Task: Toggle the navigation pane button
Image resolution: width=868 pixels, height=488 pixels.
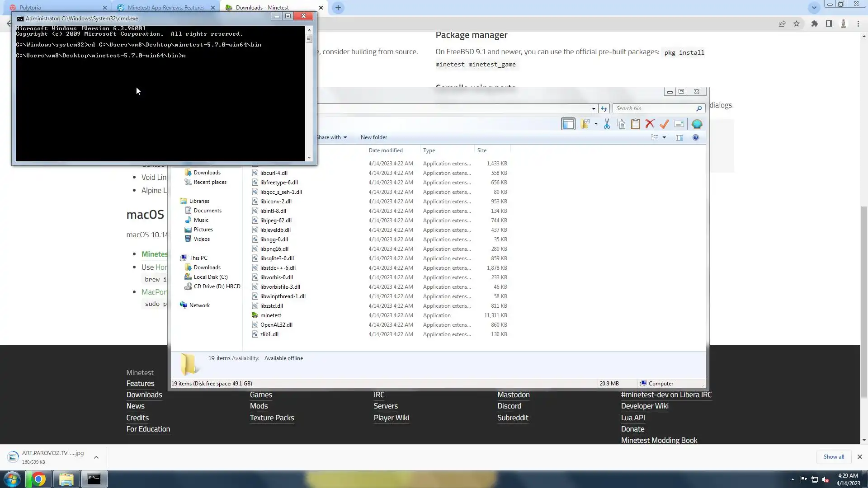Action: (x=568, y=124)
